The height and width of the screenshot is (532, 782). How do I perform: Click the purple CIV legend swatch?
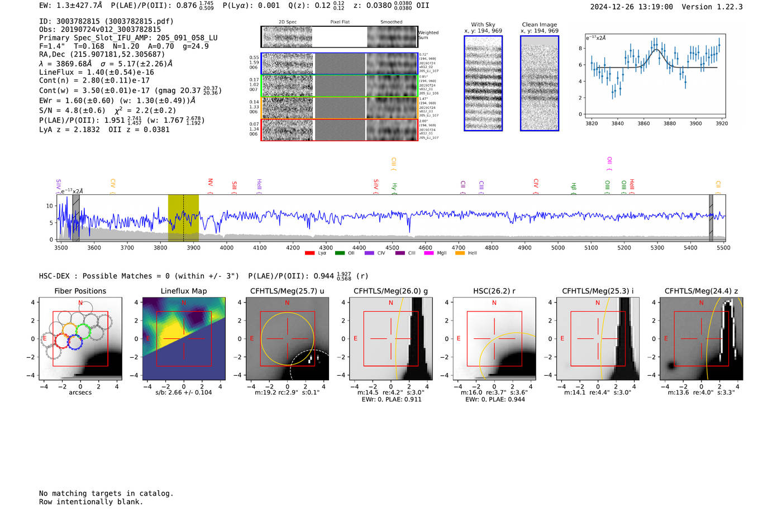(x=369, y=253)
